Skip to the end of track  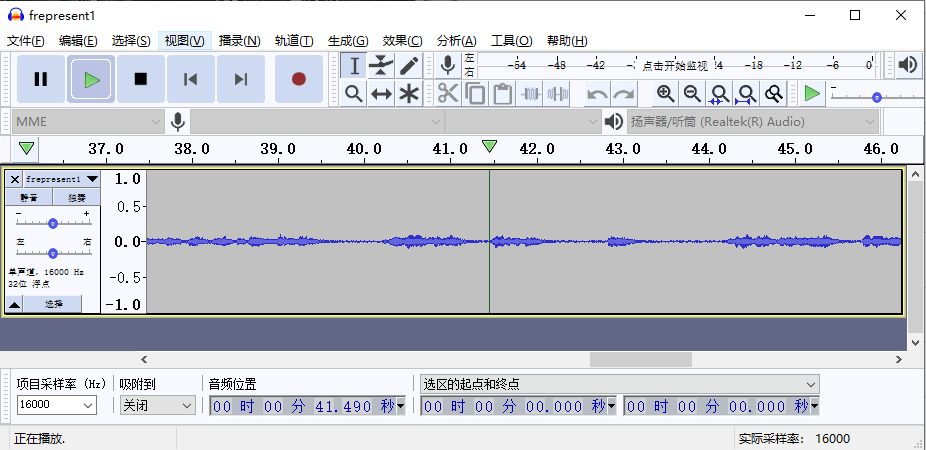240,79
